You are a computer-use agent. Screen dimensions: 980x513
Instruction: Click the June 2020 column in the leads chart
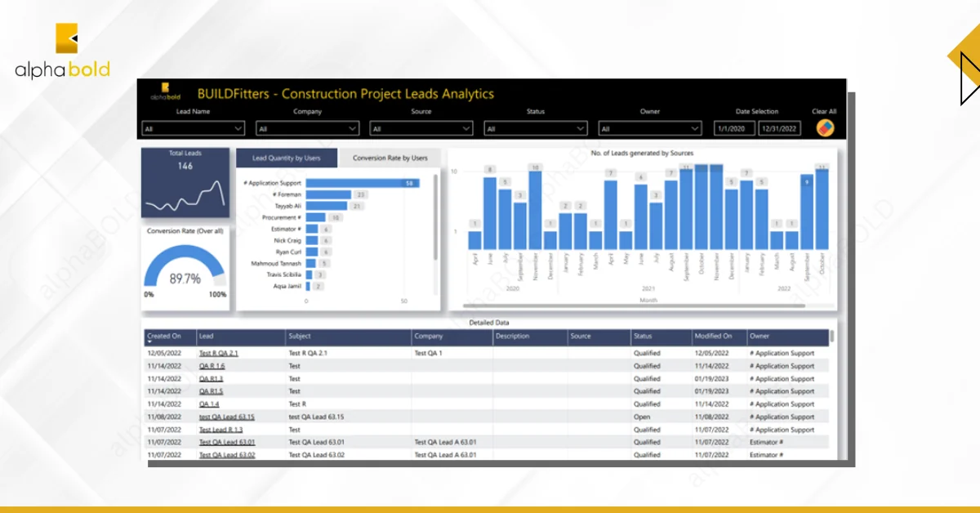[490, 213]
